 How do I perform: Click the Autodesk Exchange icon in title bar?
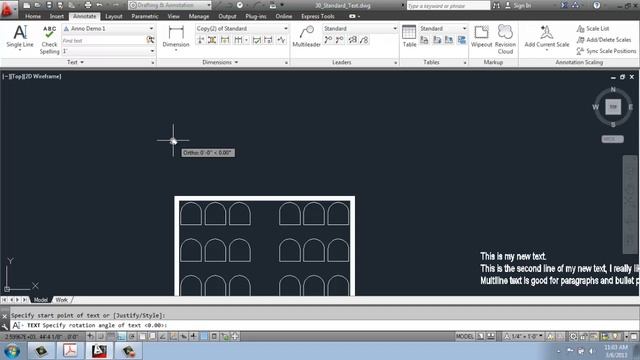(x=564, y=5)
